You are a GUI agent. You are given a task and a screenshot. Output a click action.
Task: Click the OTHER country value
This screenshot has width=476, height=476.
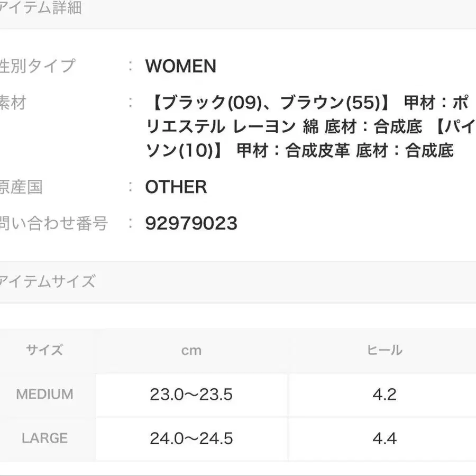176,187
